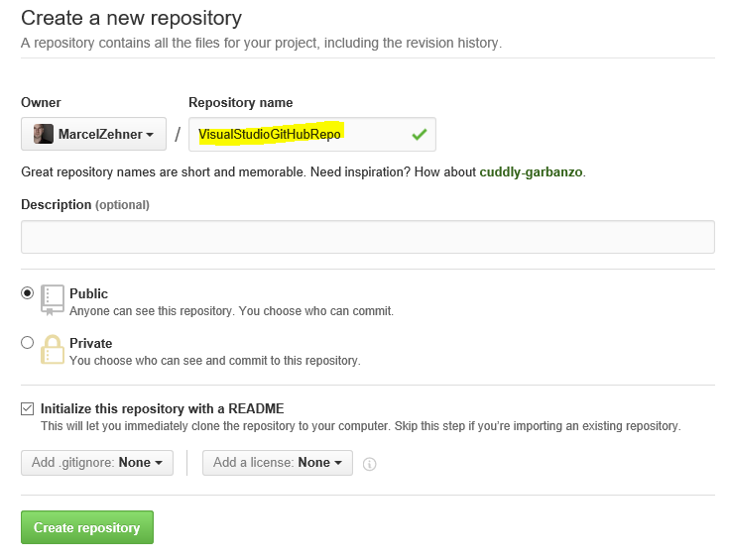
Task: Click the Public option label
Action: tap(89, 293)
